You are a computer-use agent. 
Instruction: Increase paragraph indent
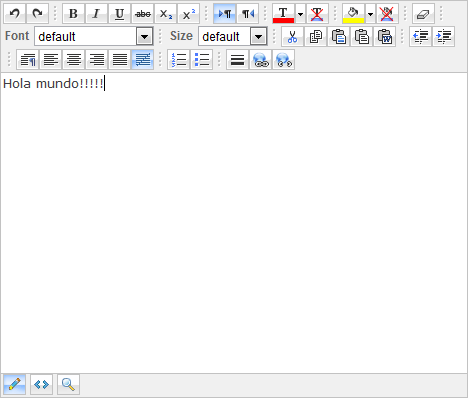tap(444, 36)
